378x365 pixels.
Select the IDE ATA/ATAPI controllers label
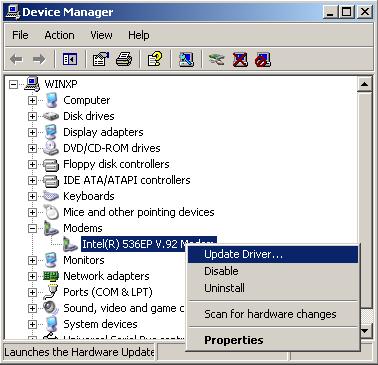coord(127,180)
